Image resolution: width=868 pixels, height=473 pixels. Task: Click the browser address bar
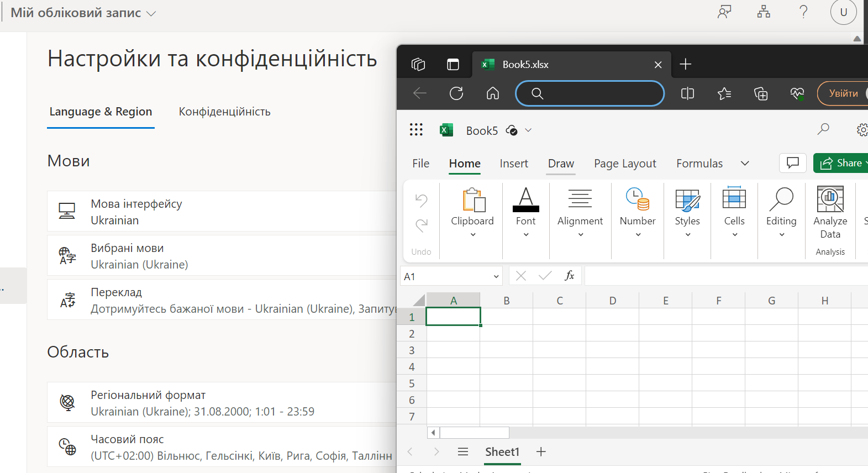tap(590, 93)
